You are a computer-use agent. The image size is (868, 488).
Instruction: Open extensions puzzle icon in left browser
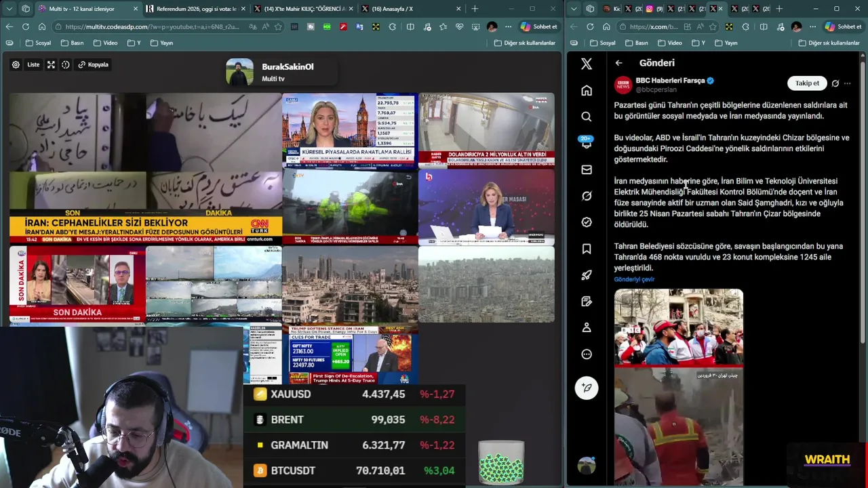click(393, 26)
